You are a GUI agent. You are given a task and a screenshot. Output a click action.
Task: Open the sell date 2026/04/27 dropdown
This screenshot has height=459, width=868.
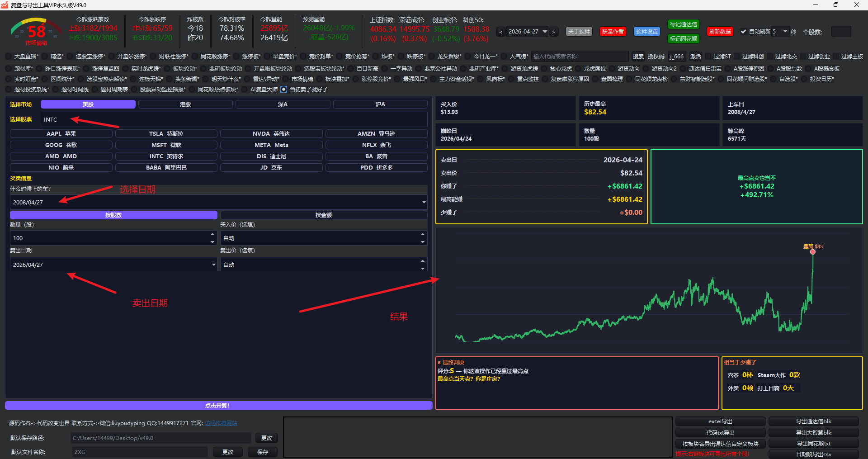[x=214, y=265]
